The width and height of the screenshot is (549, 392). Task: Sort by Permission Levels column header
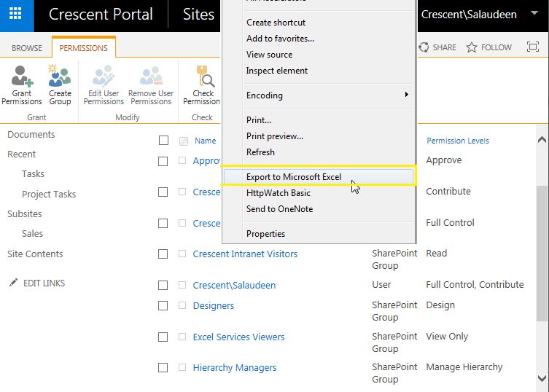[x=458, y=141]
